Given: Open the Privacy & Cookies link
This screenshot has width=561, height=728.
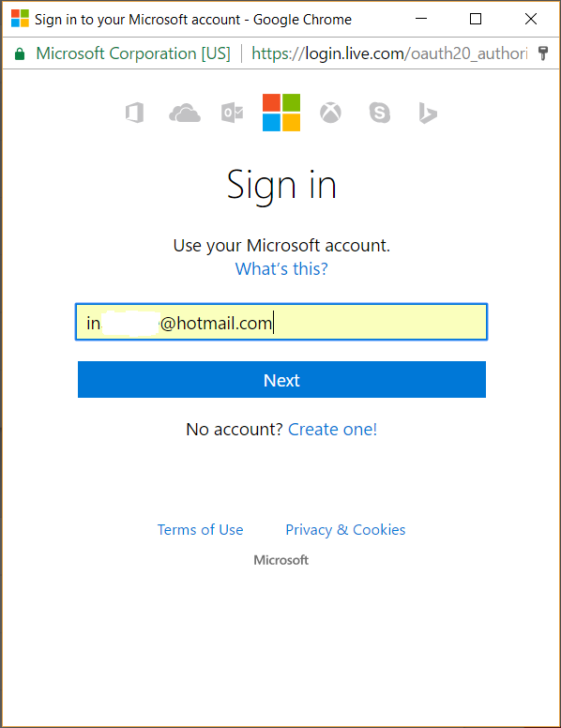Looking at the screenshot, I should (x=345, y=530).
